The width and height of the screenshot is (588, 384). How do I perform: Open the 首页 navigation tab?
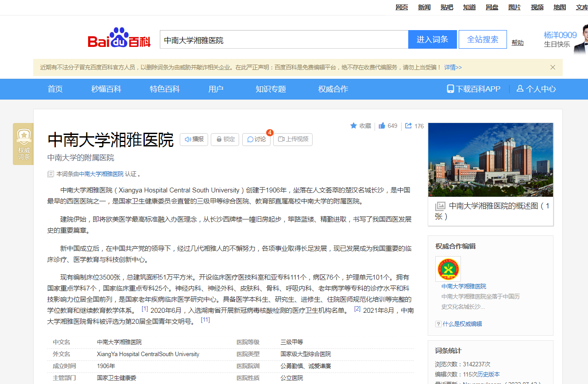(x=55, y=89)
